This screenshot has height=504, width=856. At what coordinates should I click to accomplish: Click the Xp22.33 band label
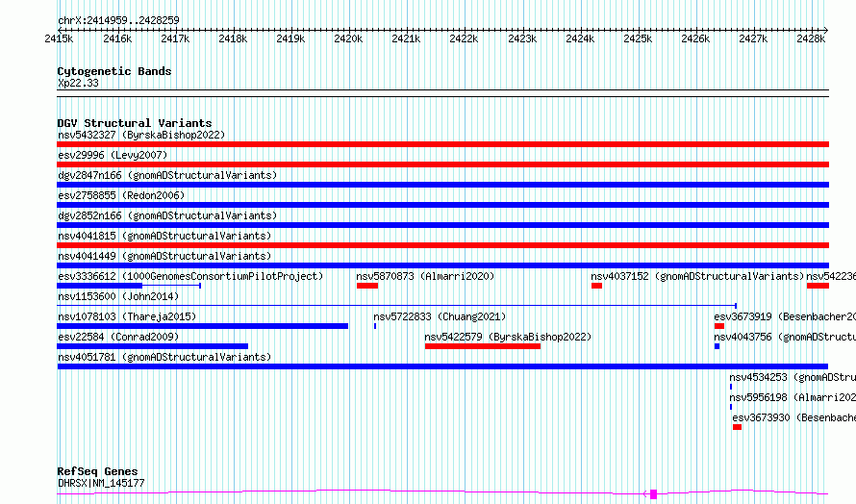pyautogui.click(x=78, y=83)
